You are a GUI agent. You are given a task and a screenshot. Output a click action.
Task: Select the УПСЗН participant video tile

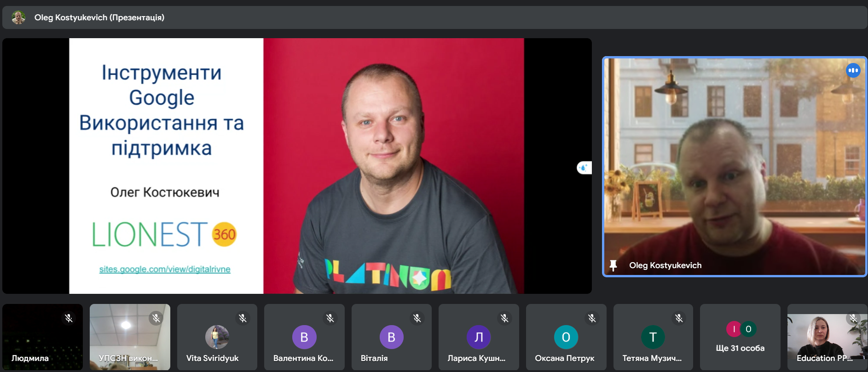click(130, 338)
